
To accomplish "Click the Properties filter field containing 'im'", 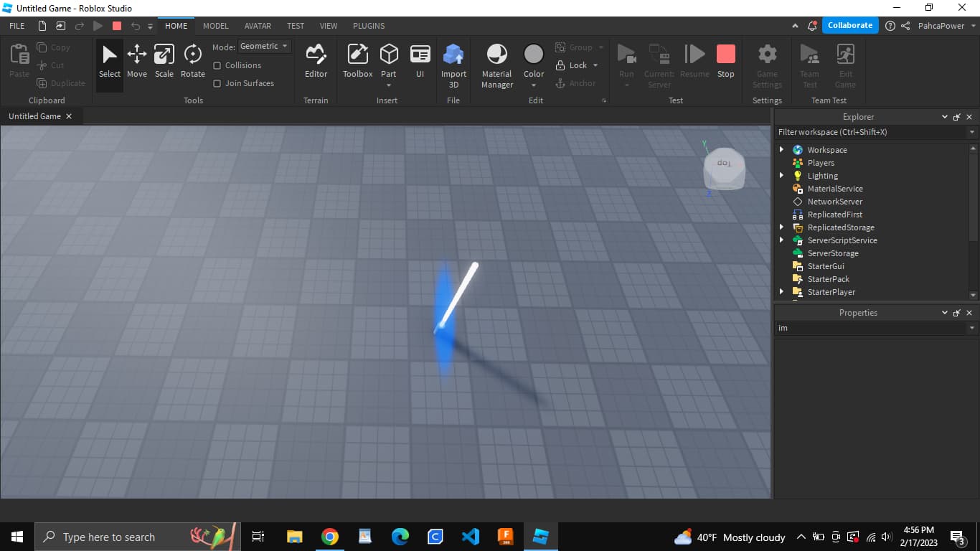I will 872,328.
